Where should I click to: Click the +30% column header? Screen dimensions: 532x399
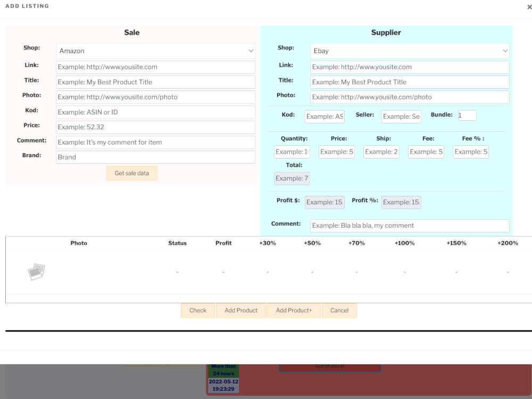coord(268,243)
